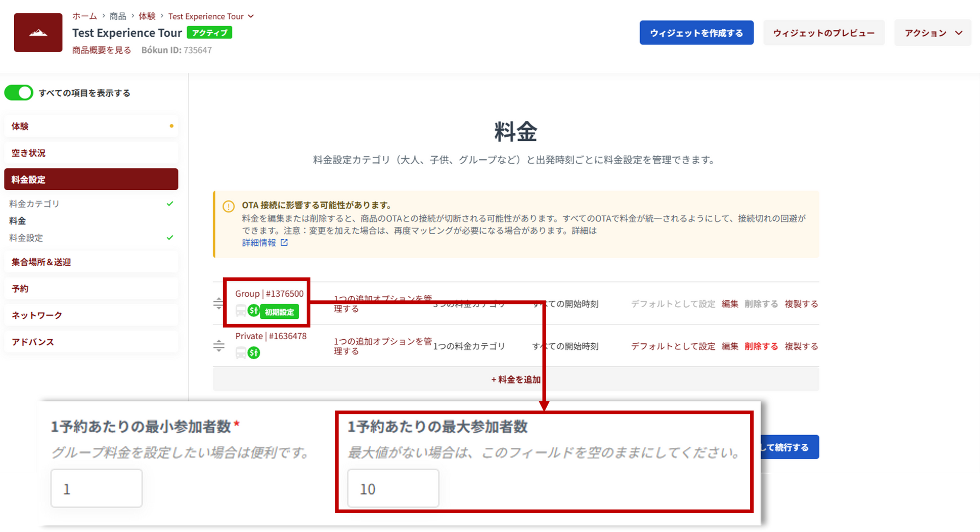The width and height of the screenshot is (980, 532).
Task: Select 料金カテゴリ in the sidebar
Action: tap(35, 204)
